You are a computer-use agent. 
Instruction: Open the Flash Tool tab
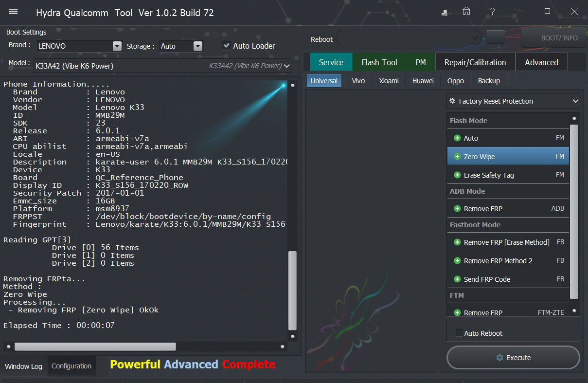click(379, 62)
